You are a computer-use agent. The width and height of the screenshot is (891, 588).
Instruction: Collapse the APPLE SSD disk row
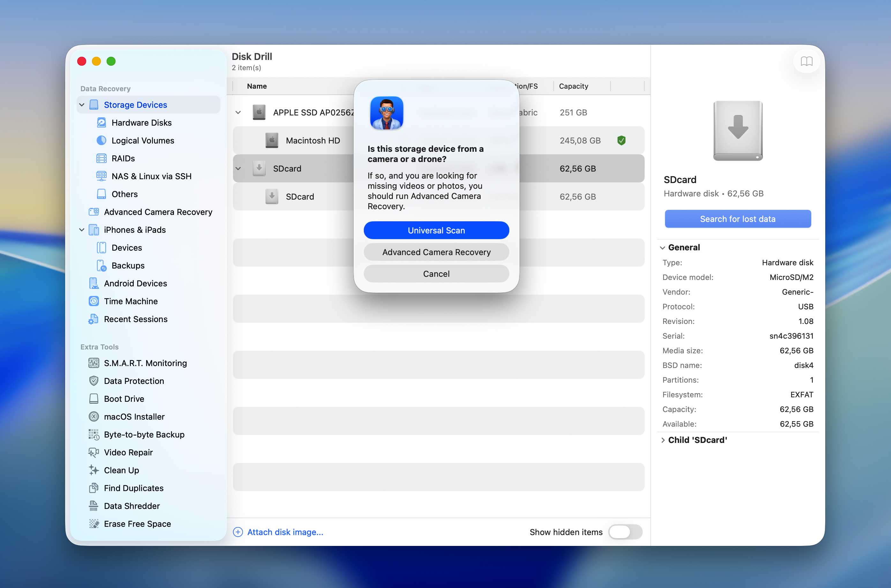coord(238,113)
